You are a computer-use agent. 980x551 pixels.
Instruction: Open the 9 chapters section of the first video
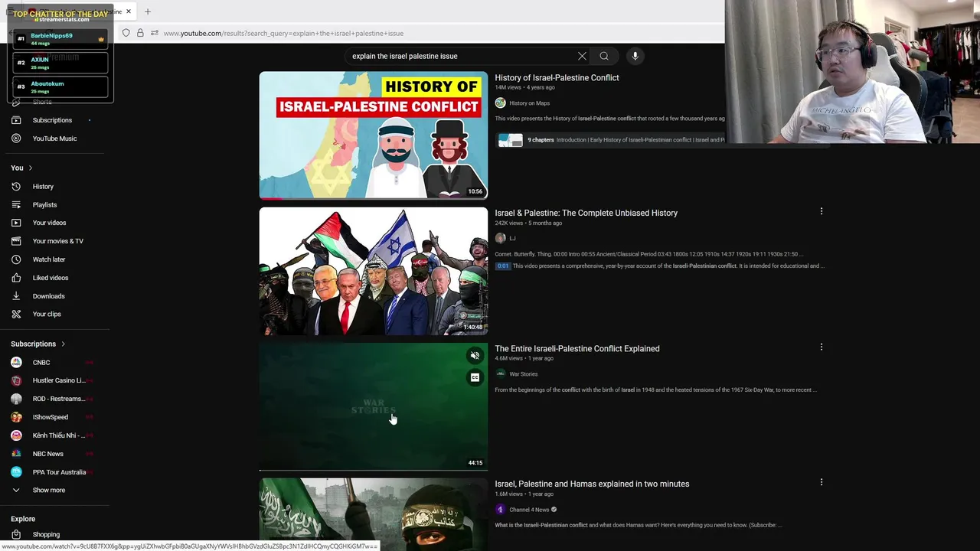pos(541,140)
